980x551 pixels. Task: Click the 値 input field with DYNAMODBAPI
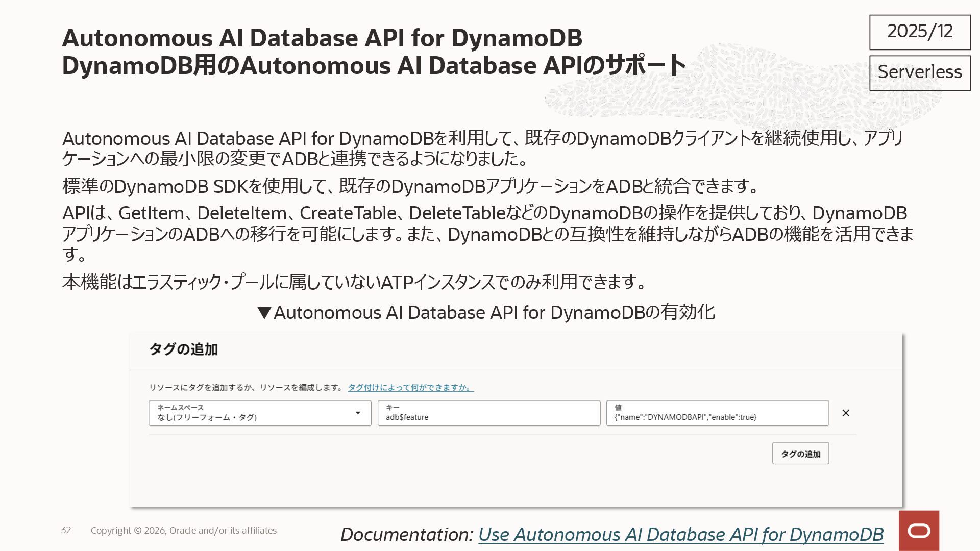point(717,413)
